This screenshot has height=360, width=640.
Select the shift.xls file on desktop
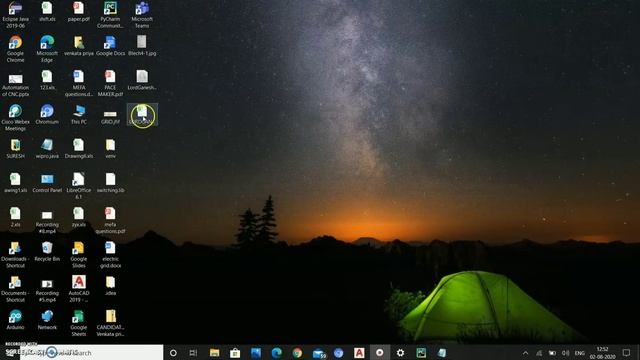coord(47,11)
